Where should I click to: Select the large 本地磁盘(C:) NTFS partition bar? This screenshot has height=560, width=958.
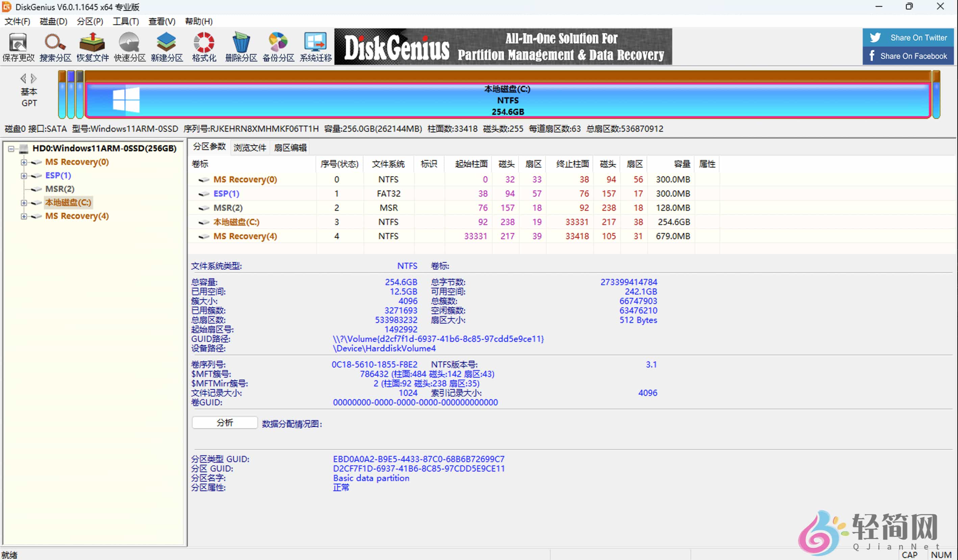click(507, 94)
